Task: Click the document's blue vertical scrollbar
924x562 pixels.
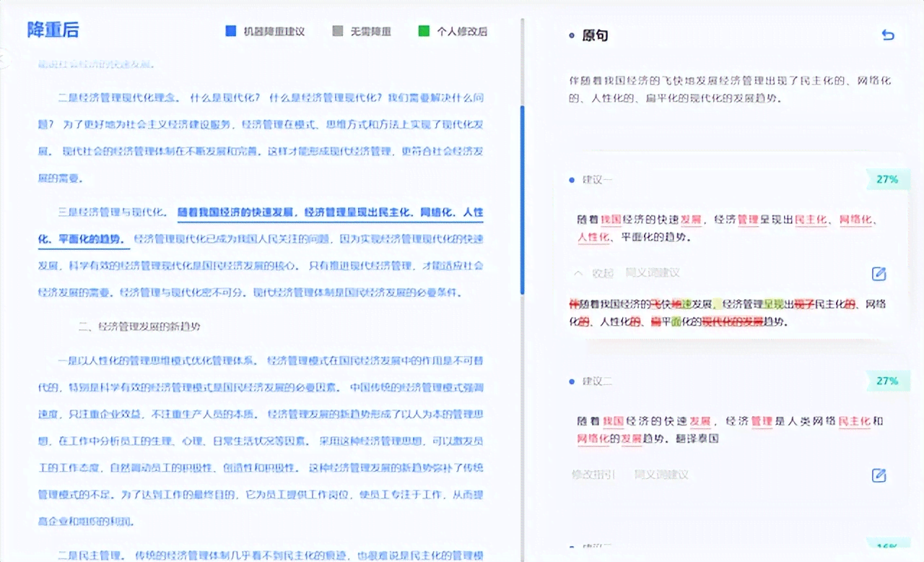Action: coord(522,199)
